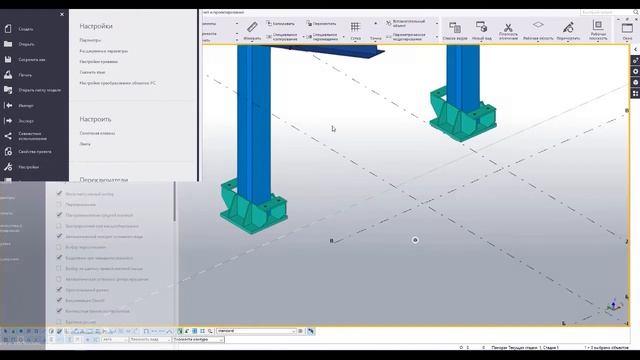The image size is (640, 360).
Task: Open the Настройки привязки link
Action: tap(99, 62)
